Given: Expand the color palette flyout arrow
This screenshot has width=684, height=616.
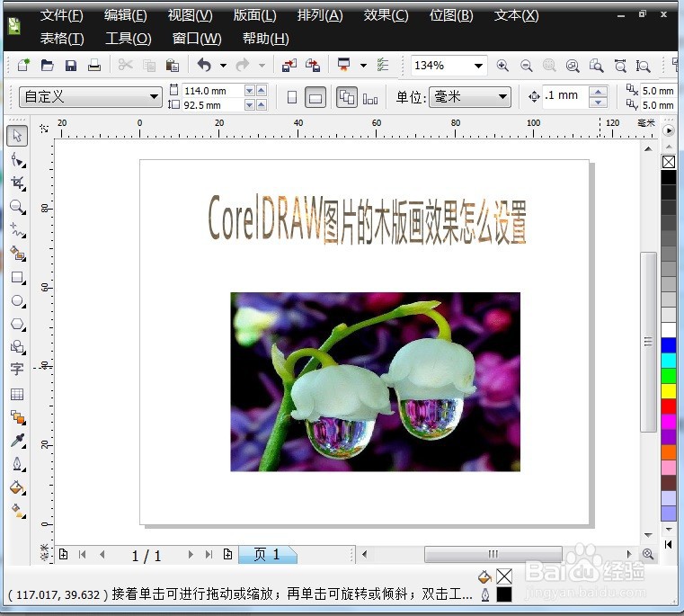Looking at the screenshot, I should coord(669,130).
